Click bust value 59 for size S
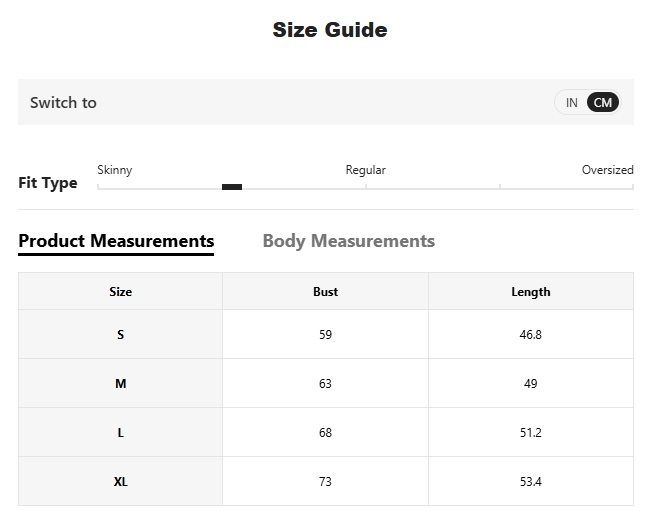The width and height of the screenshot is (659, 515). 325,335
